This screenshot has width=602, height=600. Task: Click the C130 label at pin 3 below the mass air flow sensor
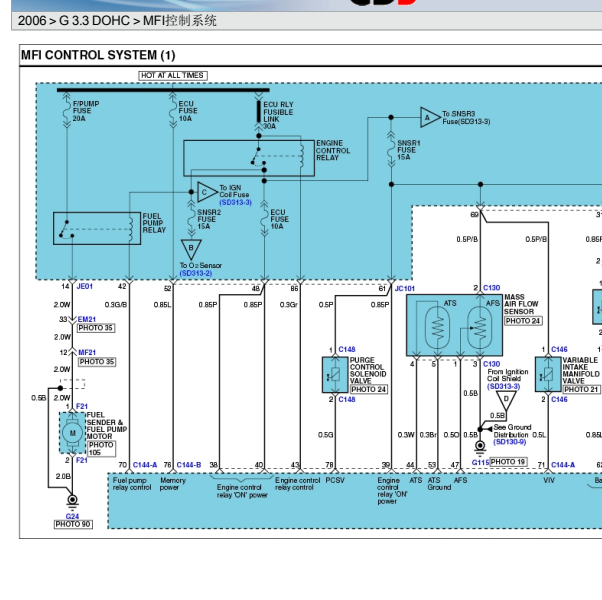coord(491,364)
